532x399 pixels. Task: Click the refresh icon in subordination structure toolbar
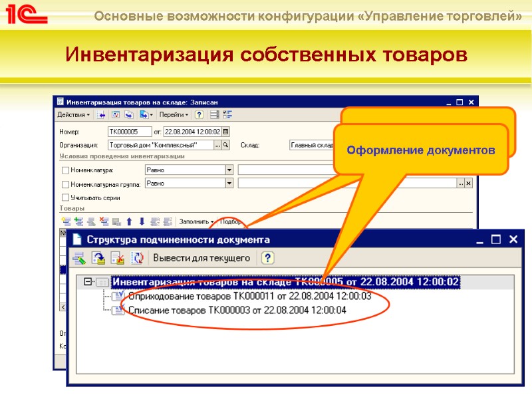pos(138,257)
